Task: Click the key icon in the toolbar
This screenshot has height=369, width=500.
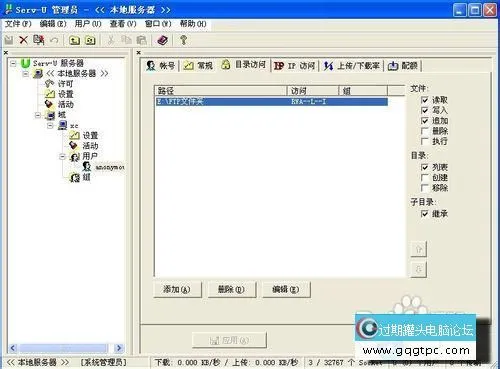Action: coord(183,40)
